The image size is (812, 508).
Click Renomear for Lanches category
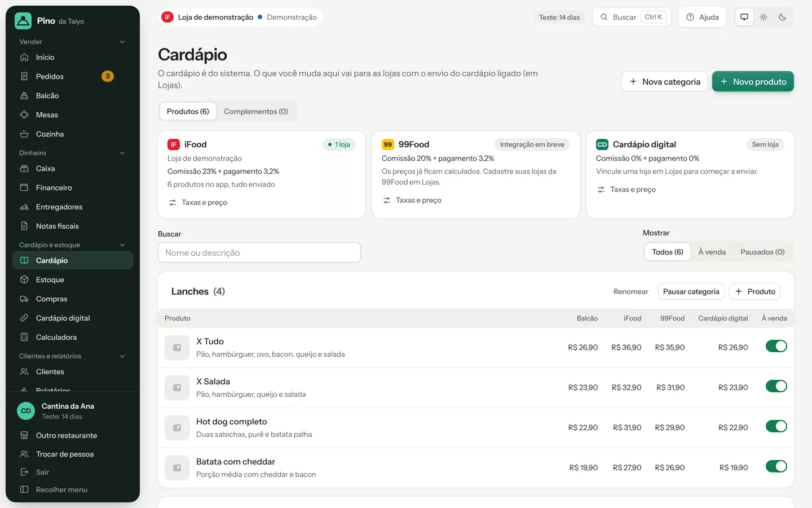pos(630,291)
